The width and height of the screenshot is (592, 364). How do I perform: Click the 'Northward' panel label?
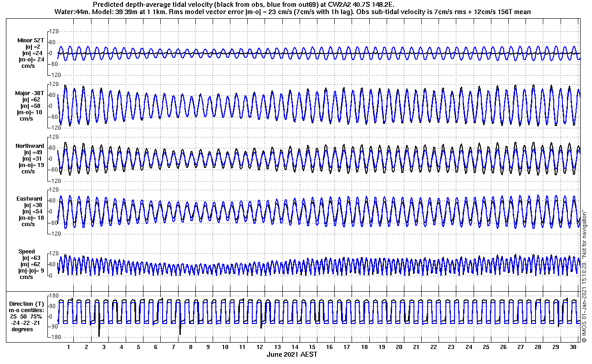pos(30,146)
